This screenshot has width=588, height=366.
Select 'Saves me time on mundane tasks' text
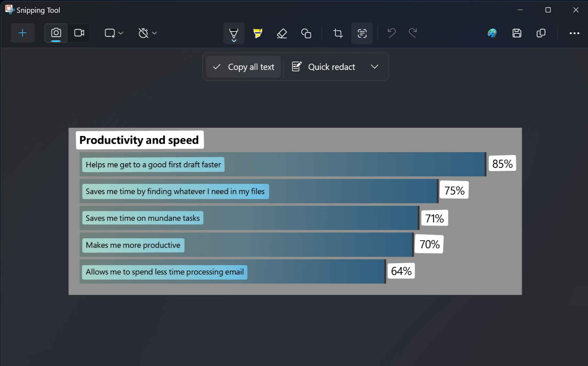click(143, 218)
